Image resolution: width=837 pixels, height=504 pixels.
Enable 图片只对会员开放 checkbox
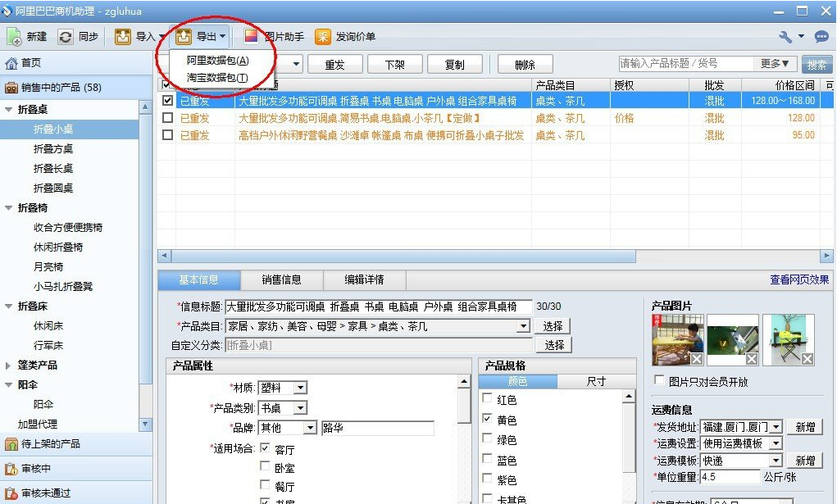[660, 380]
